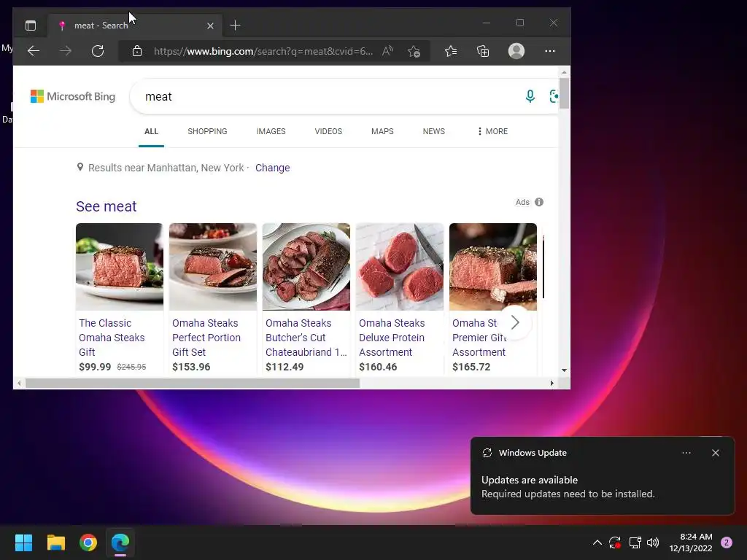Switch to IMAGES tab
This screenshot has width=747, height=560.
coord(271,131)
